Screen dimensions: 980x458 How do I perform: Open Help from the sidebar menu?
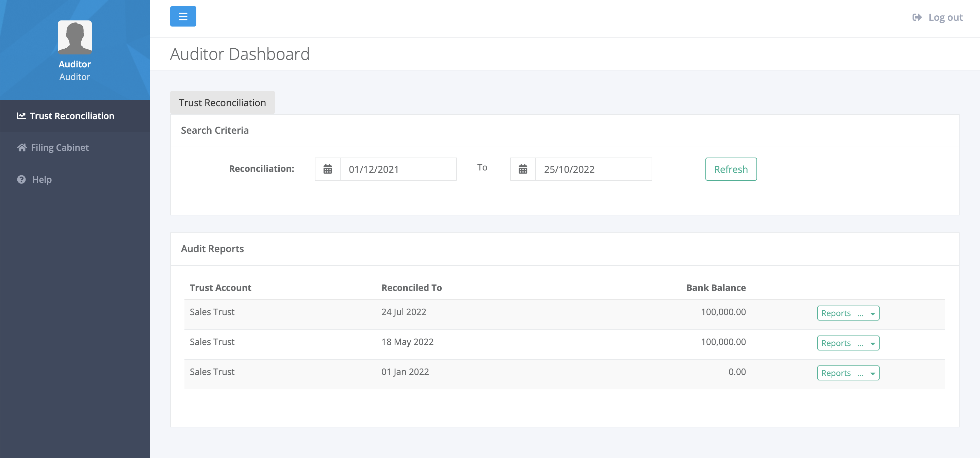coord(42,180)
